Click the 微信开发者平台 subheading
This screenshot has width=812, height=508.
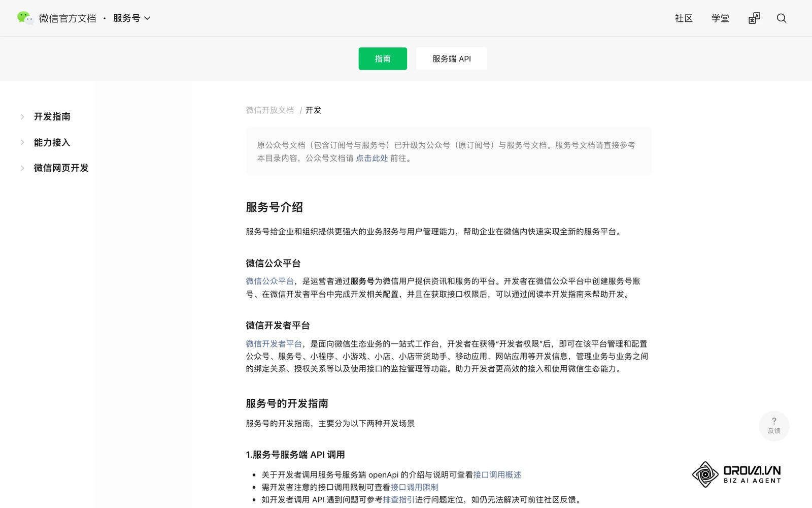click(x=278, y=326)
